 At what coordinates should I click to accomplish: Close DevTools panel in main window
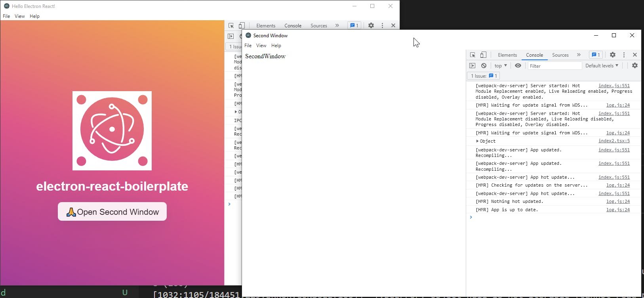tap(393, 25)
